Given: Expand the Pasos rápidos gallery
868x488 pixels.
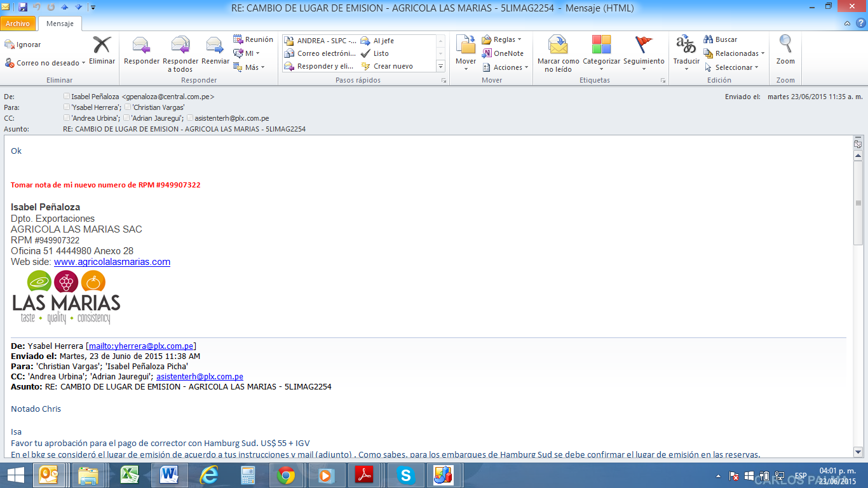Looking at the screenshot, I should [440, 66].
